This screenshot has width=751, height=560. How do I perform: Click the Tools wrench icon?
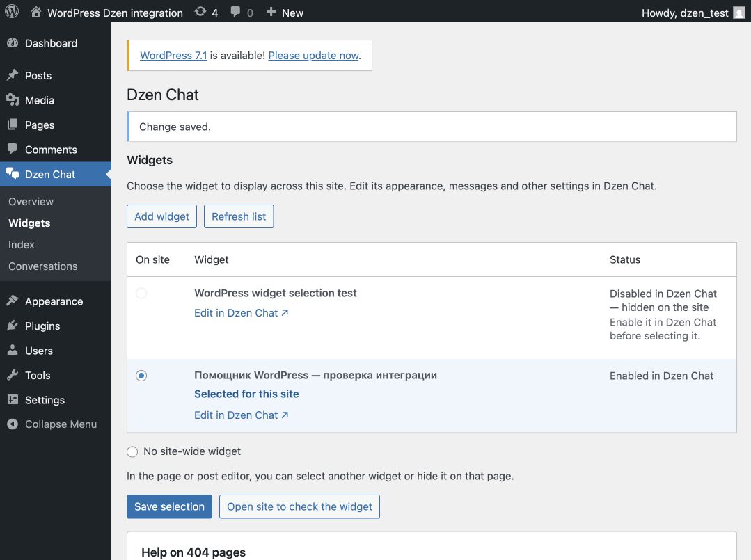(13, 375)
